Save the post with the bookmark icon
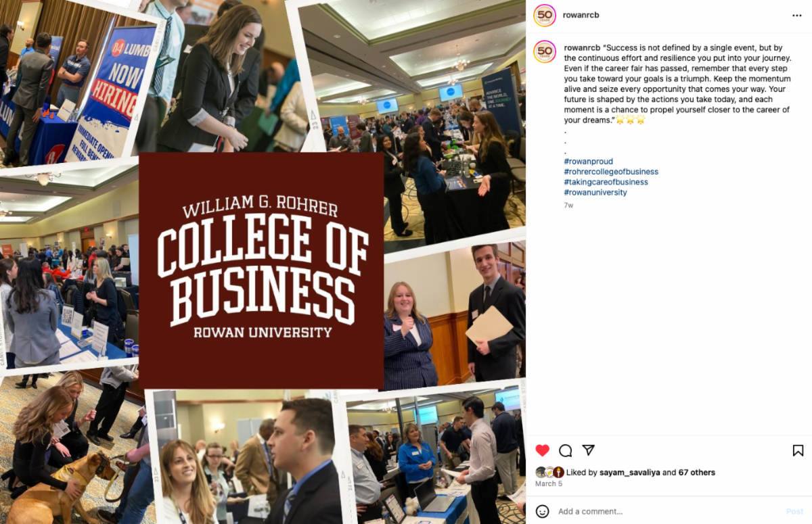Image resolution: width=812 pixels, height=524 pixels. point(798,450)
